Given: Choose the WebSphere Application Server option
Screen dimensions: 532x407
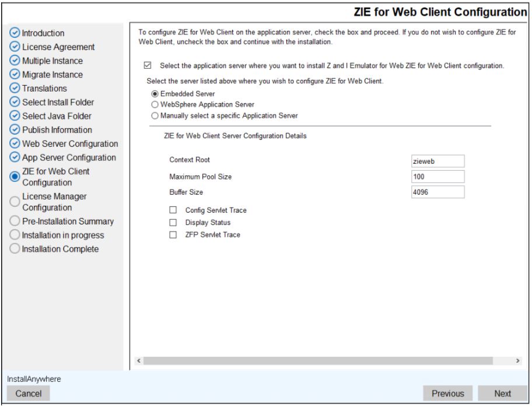Looking at the screenshot, I should coord(155,104).
